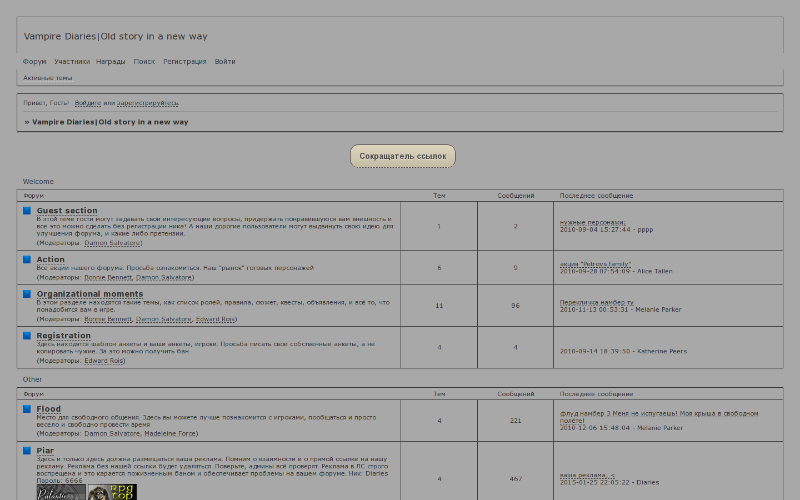Click the Palantir banner image in Piar
Screen dimensions: 800x500
tap(60, 492)
